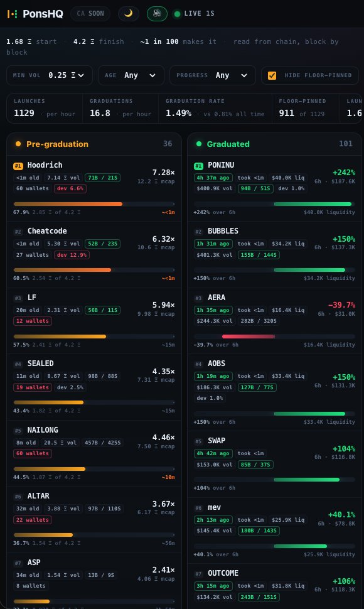Viewport: 364px width, 609px height.
Task: Click the #4 rank badge beside AOBS
Action: 198,364
